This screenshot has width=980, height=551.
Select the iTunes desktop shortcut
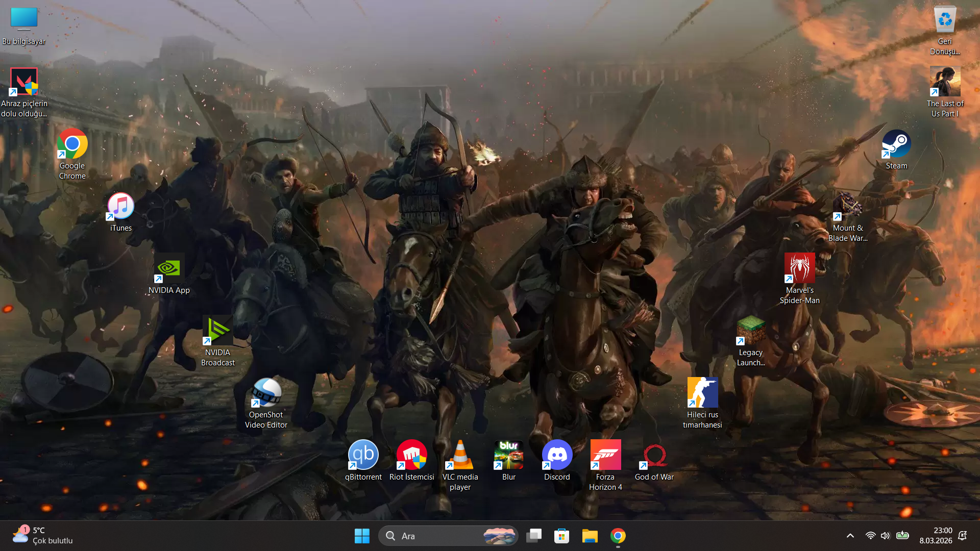(120, 212)
